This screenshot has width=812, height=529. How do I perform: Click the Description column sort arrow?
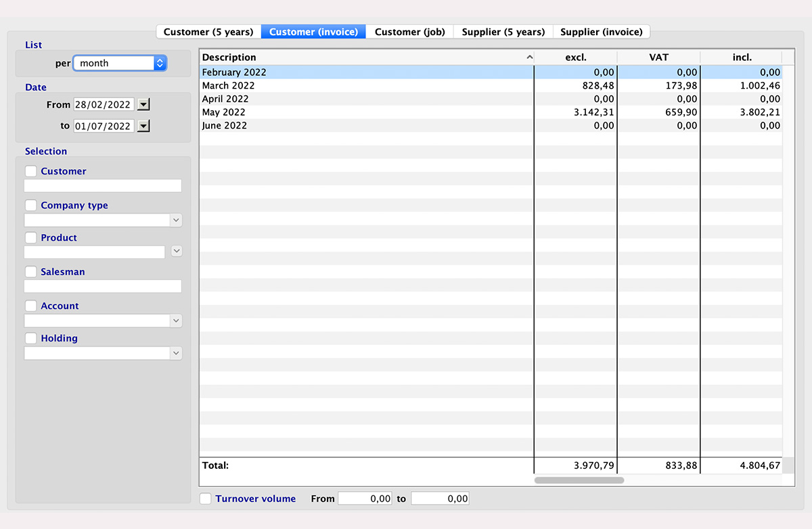pyautogui.click(x=530, y=58)
